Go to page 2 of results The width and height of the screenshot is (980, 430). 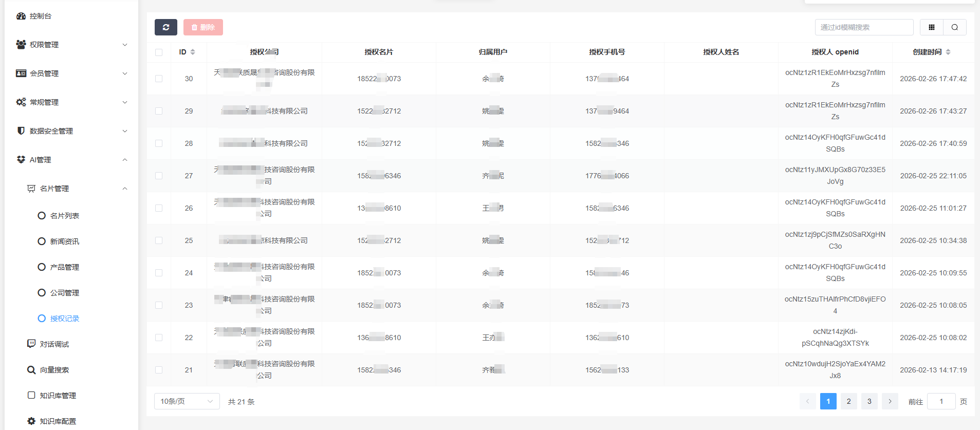848,401
